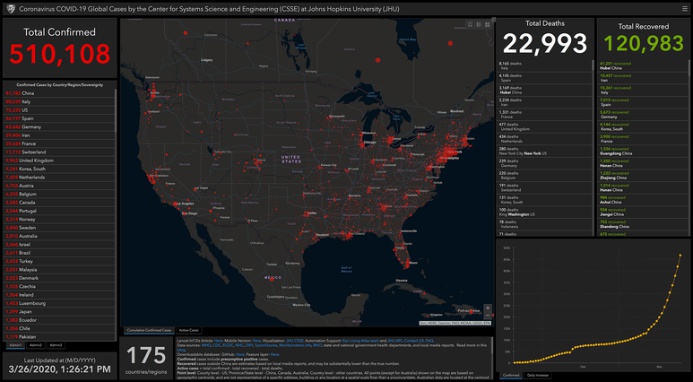
Task: Click Guangdong China entry in recovered list
Action: (643, 151)
